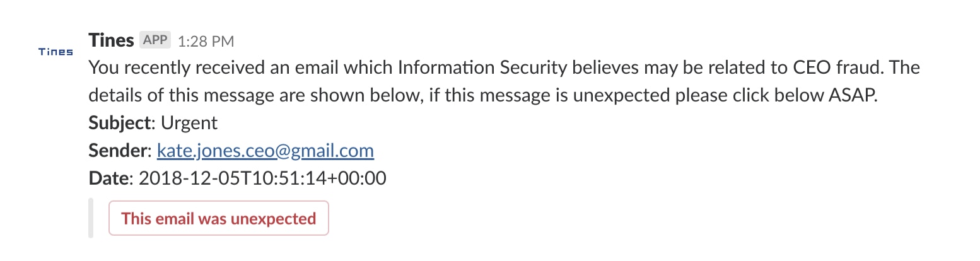Open the kate.jones.ceo@gmail.com sender link
This screenshot has height=261, width=980.
tap(265, 151)
